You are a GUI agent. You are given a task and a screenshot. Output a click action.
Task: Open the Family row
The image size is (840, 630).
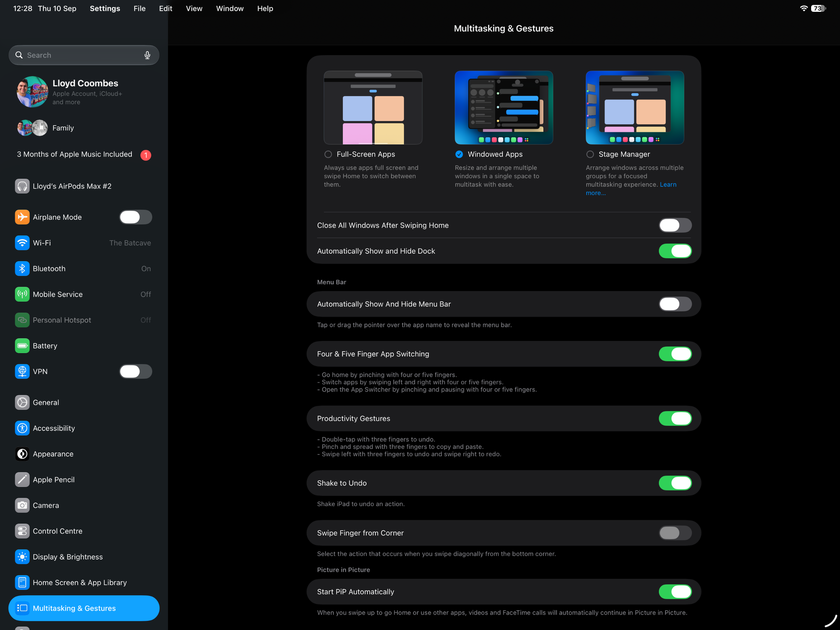pos(84,128)
